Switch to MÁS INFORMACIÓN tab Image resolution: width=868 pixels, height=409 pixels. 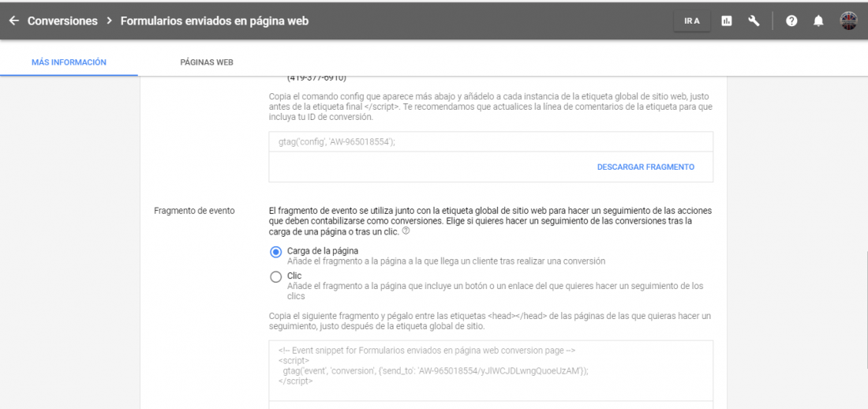[x=69, y=62]
